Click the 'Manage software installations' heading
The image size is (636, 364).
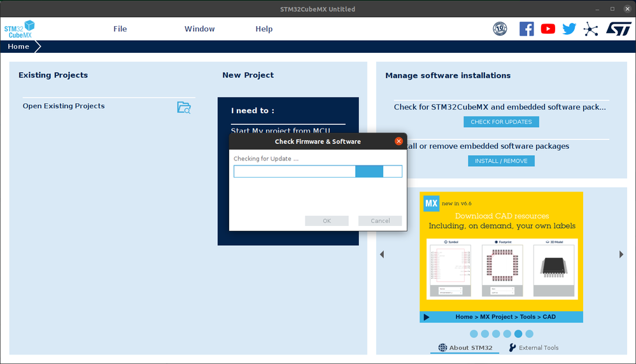[448, 75]
